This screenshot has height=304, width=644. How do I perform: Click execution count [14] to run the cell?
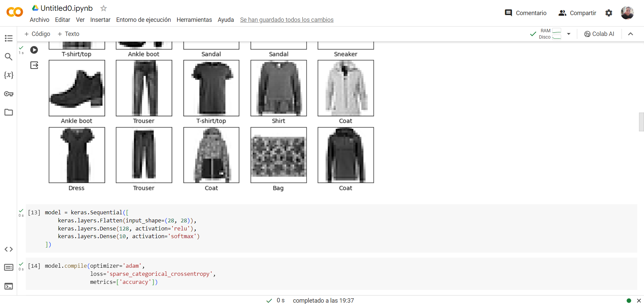point(34,266)
